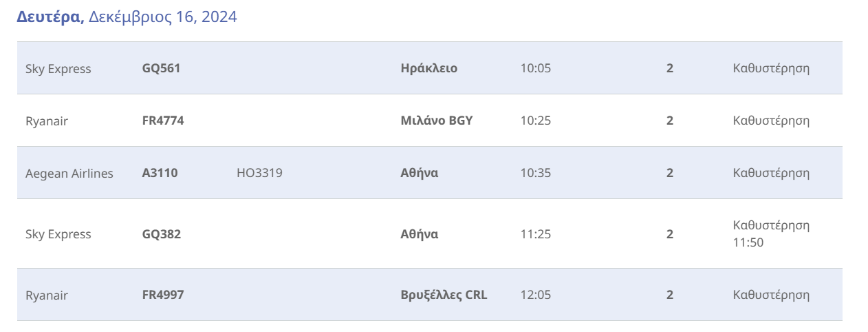Click codeshare flight HO3319
868x332 pixels.
(259, 173)
